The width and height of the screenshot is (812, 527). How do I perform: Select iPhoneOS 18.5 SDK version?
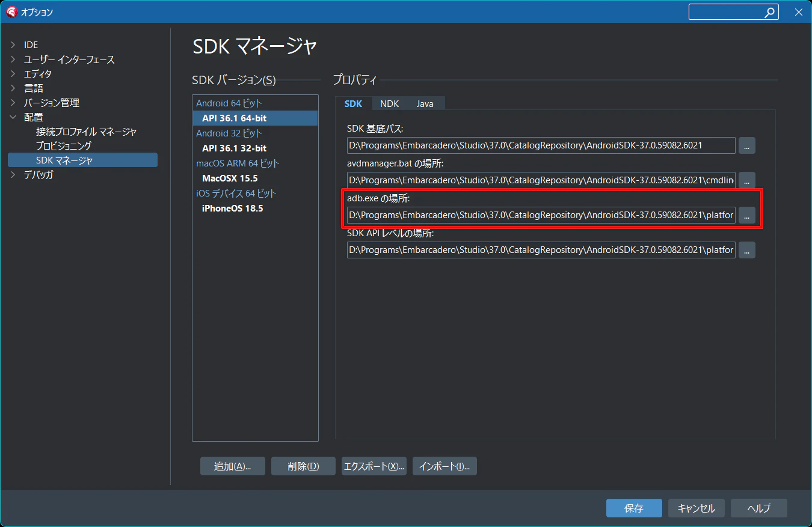coord(255,208)
